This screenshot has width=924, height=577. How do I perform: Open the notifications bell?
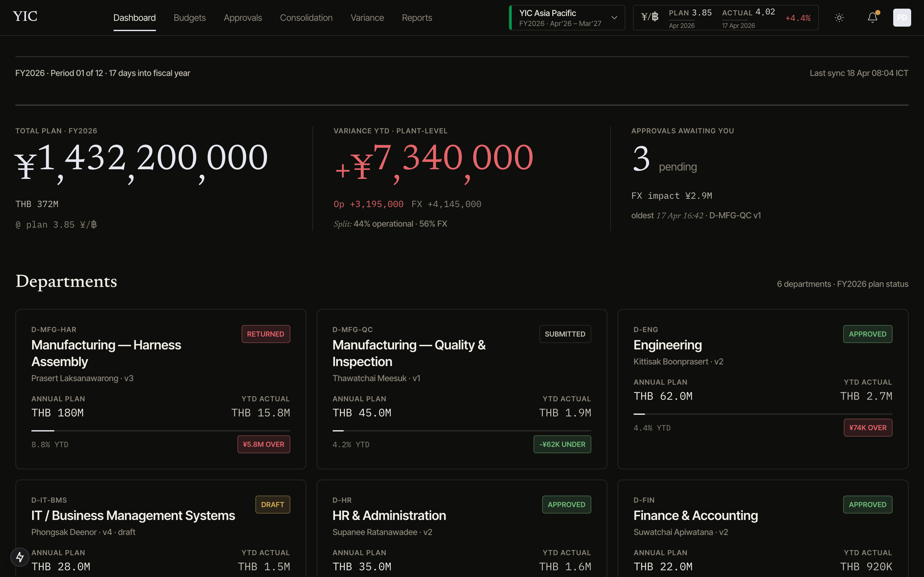click(873, 17)
